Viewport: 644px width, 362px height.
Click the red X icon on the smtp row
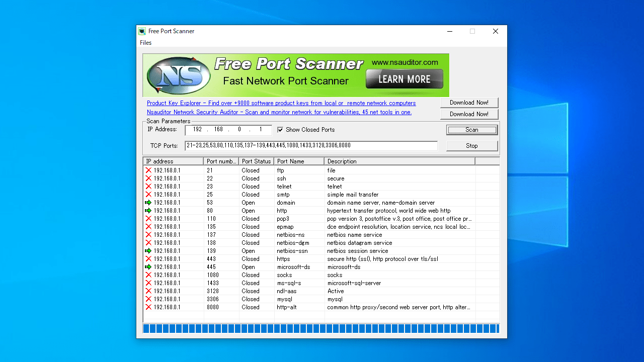click(148, 195)
